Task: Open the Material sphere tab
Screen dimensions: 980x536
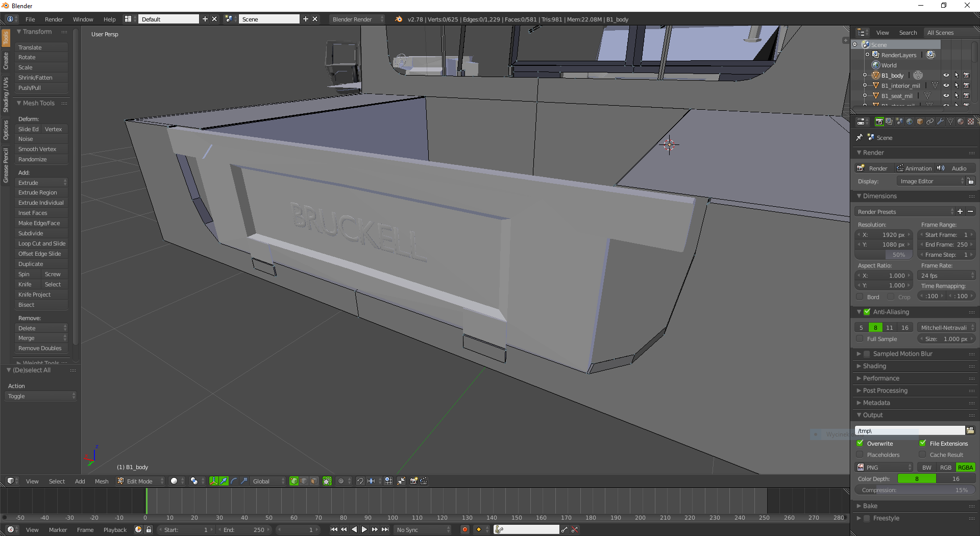Action: point(961,121)
